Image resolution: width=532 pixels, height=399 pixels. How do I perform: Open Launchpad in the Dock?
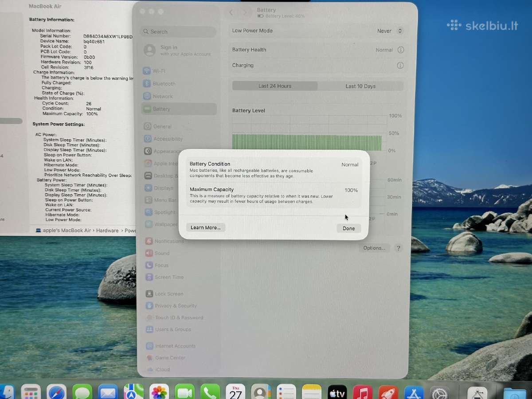(31, 393)
